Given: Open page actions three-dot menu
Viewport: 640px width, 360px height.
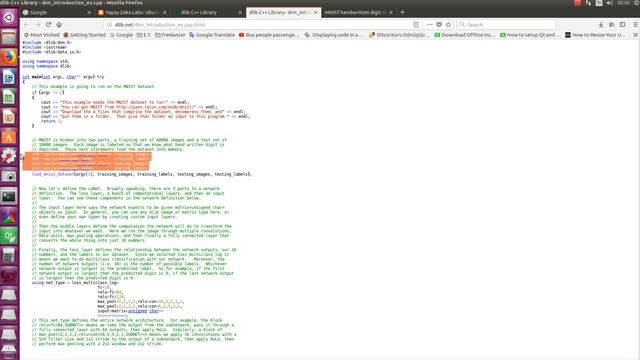Looking at the screenshot, I should 429,24.
